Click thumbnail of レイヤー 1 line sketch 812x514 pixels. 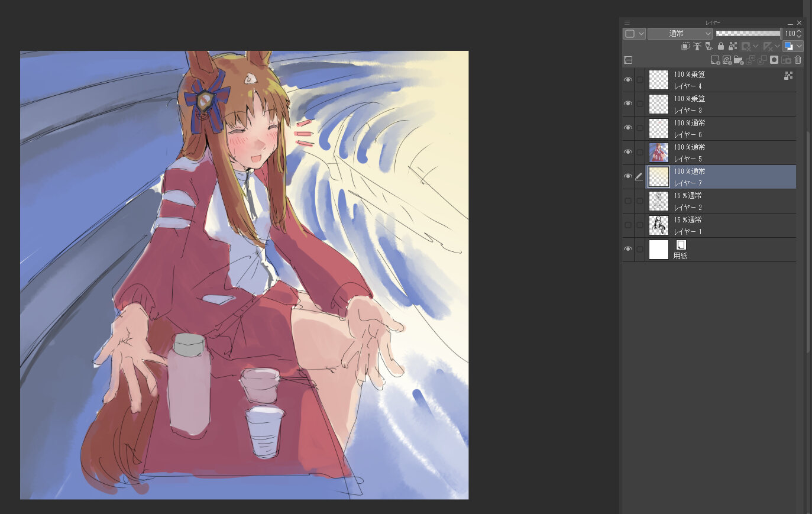tap(659, 225)
